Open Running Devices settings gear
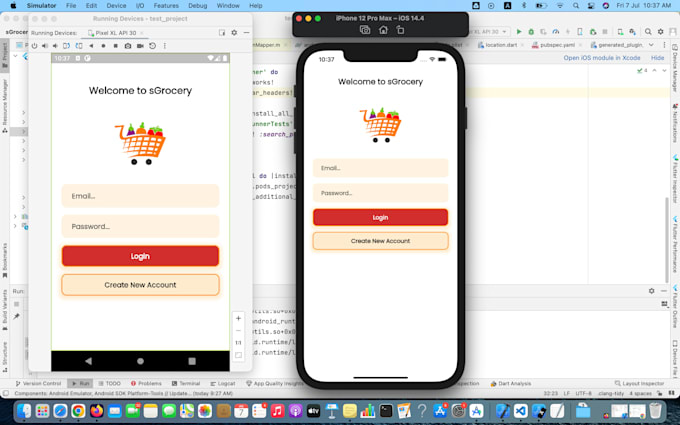Image resolution: width=680 pixels, height=425 pixels. click(234, 33)
